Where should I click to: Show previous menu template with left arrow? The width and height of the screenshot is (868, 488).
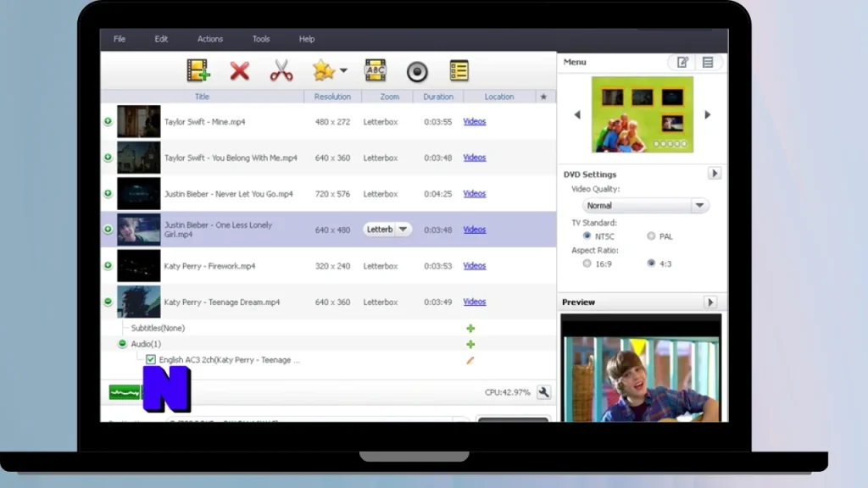[576, 114]
